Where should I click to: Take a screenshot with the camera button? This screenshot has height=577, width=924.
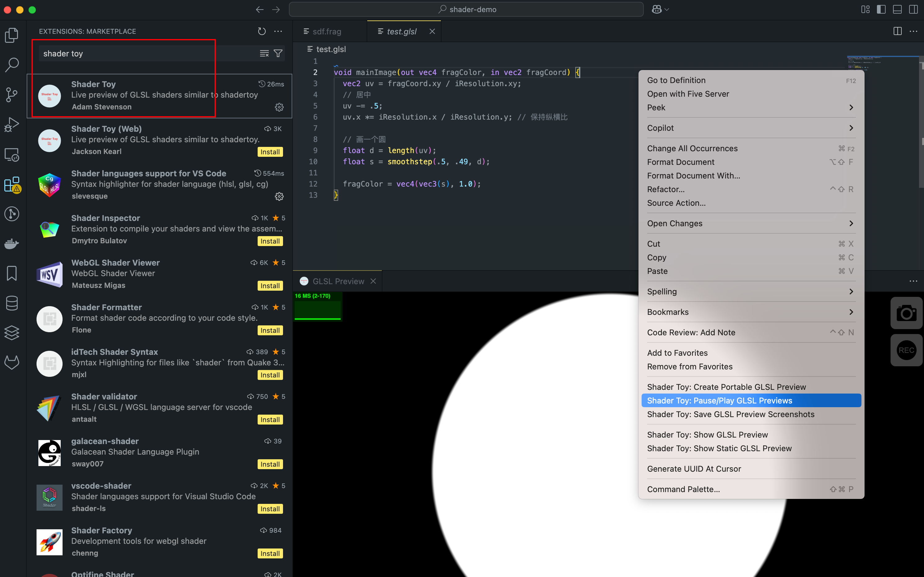906,313
